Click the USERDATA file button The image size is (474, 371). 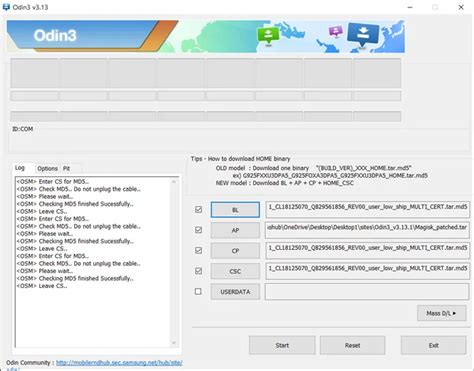click(x=235, y=292)
